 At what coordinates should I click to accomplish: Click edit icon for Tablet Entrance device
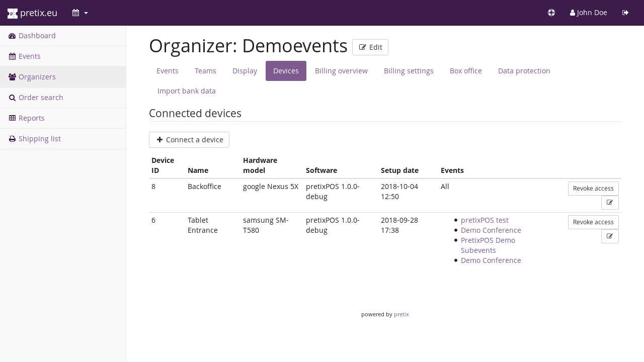coord(609,236)
